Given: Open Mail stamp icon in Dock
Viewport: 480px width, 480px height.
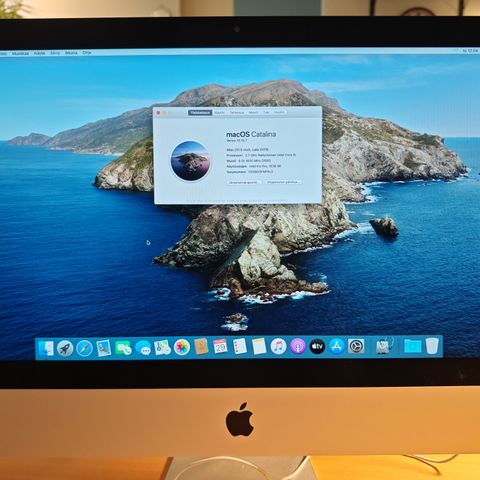Looking at the screenshot, I should point(104,348).
